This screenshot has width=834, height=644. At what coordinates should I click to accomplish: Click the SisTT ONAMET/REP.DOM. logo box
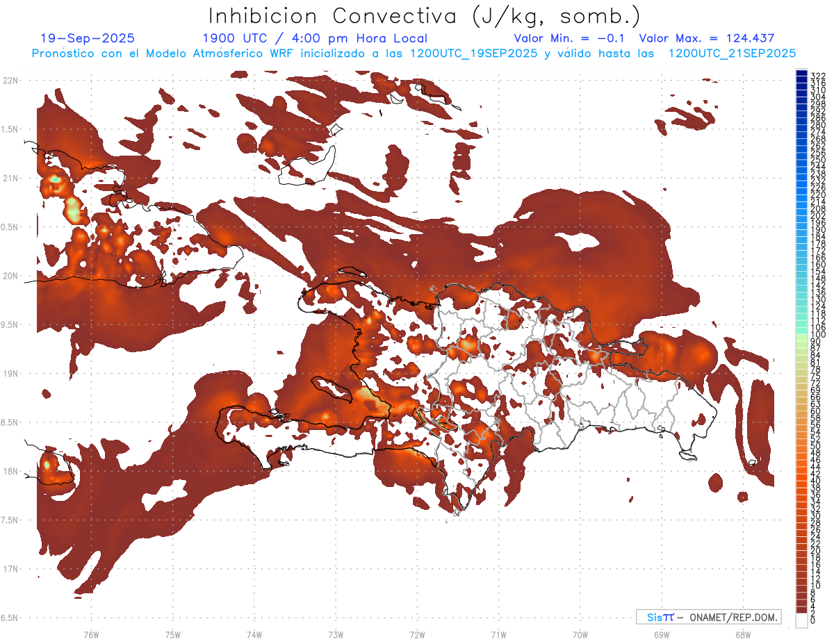(708, 617)
